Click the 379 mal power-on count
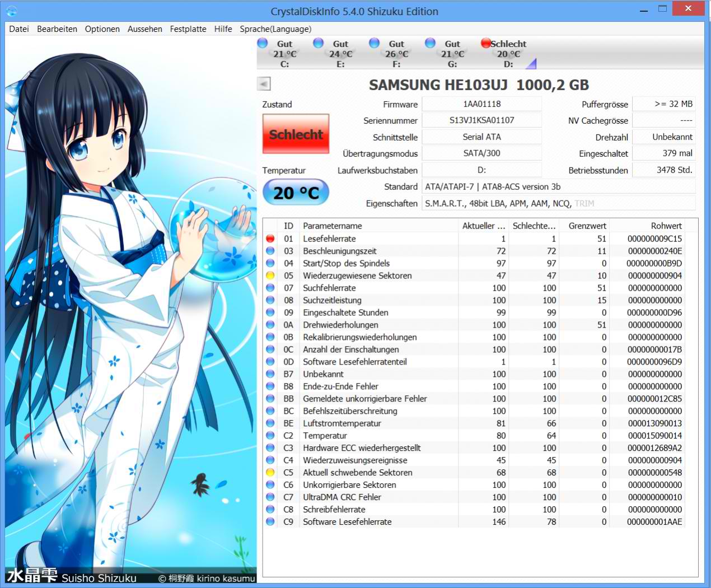The width and height of the screenshot is (711, 588). [x=664, y=153]
